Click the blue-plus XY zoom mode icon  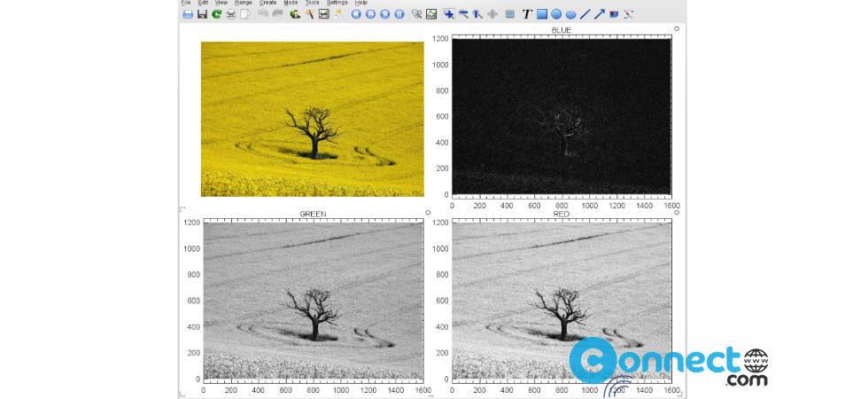pos(449,14)
